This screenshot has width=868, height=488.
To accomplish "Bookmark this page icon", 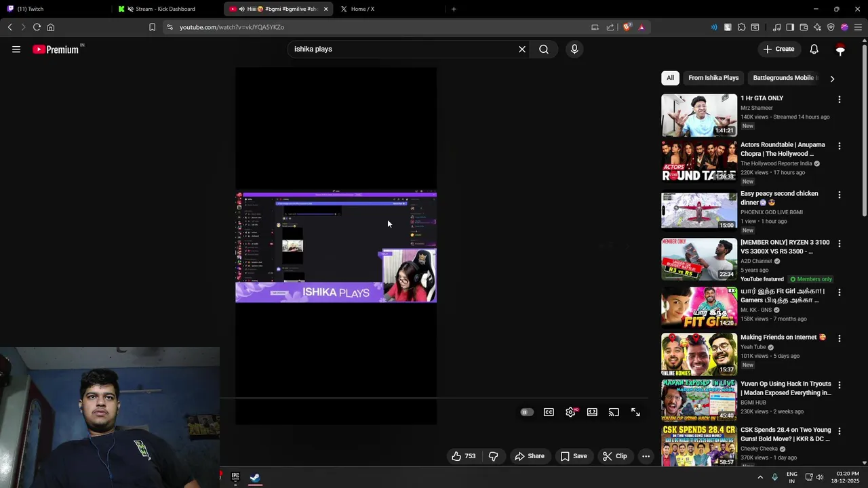I will (152, 27).
